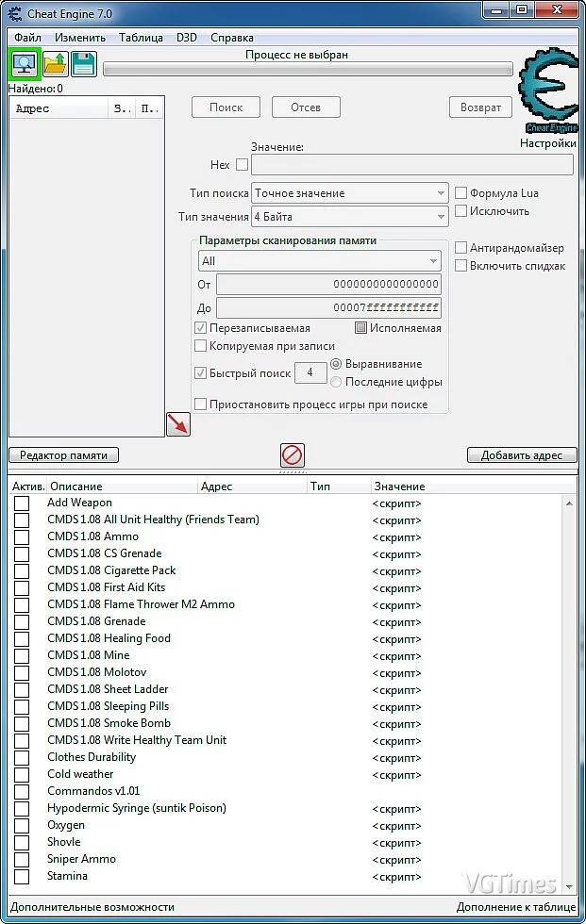Select the Commandos v1.01 entry
The width and height of the screenshot is (586, 924).
(x=93, y=791)
